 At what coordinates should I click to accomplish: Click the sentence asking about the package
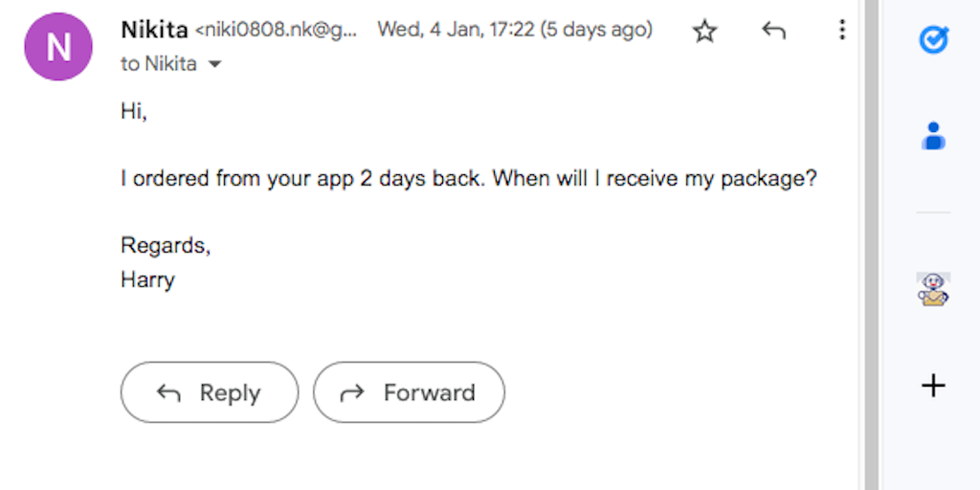468,179
